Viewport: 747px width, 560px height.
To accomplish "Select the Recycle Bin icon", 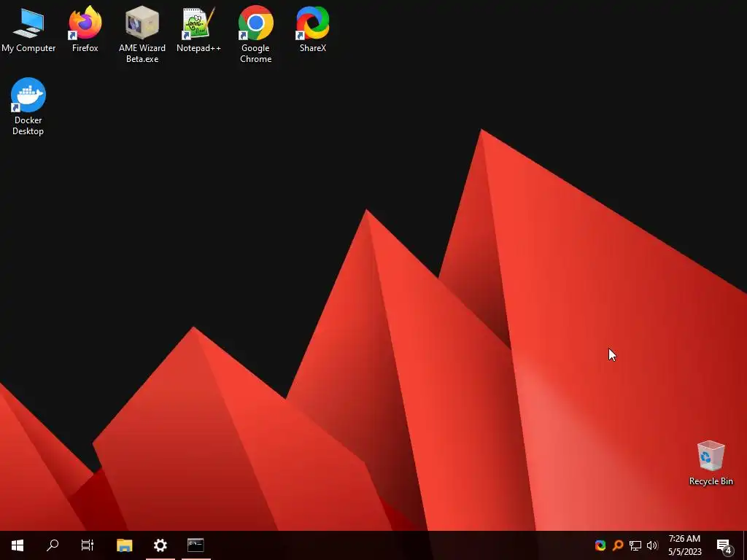I will click(x=711, y=463).
